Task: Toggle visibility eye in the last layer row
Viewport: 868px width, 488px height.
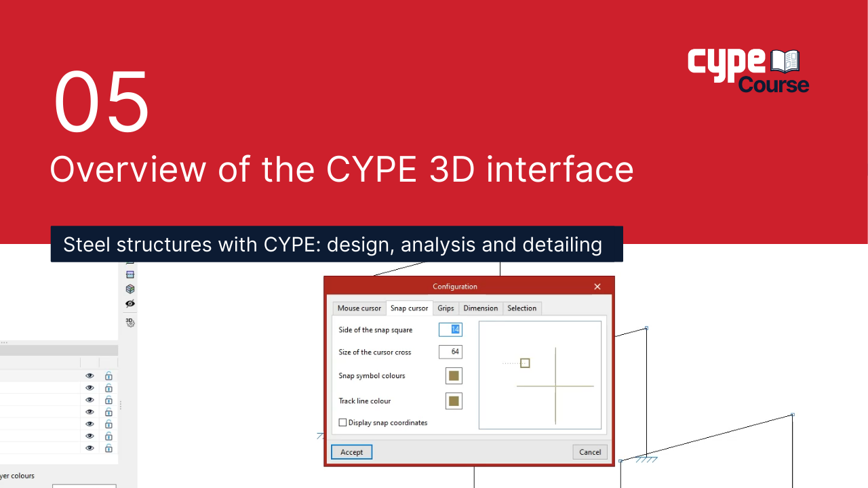Action: pyautogui.click(x=90, y=448)
